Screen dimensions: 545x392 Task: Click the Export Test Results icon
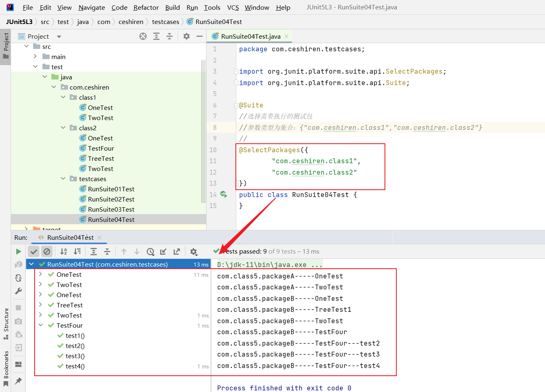tap(177, 252)
